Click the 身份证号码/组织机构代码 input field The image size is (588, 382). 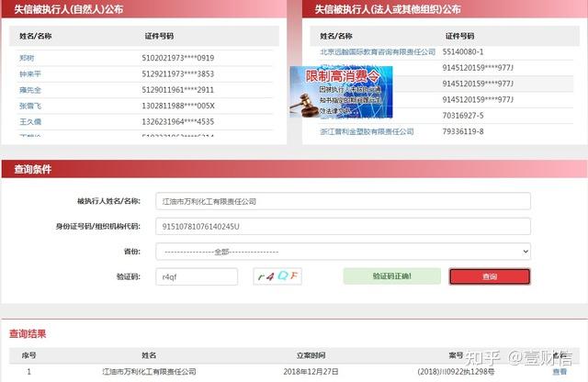click(343, 227)
